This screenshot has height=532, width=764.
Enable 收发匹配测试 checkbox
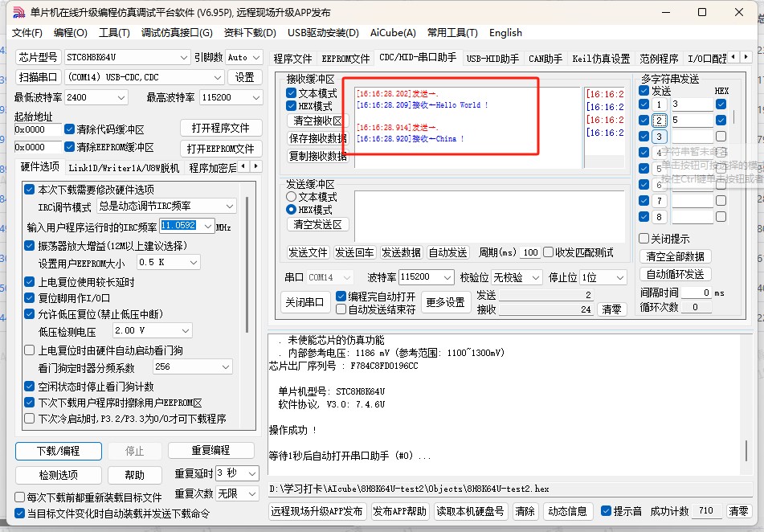[x=548, y=252]
